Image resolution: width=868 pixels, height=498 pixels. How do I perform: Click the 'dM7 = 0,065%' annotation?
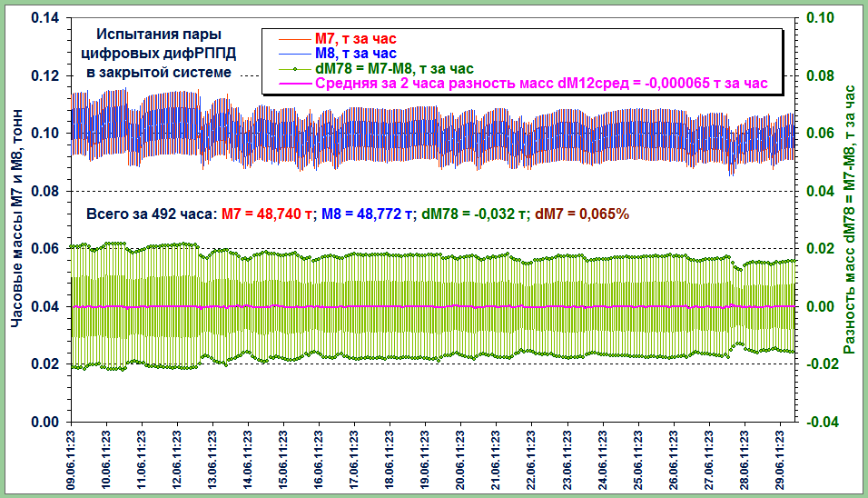(583, 214)
